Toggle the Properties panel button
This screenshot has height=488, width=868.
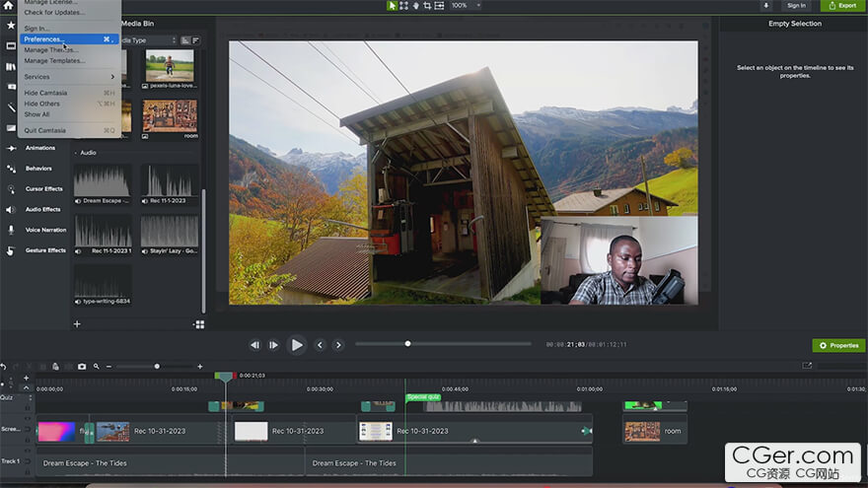coord(838,345)
